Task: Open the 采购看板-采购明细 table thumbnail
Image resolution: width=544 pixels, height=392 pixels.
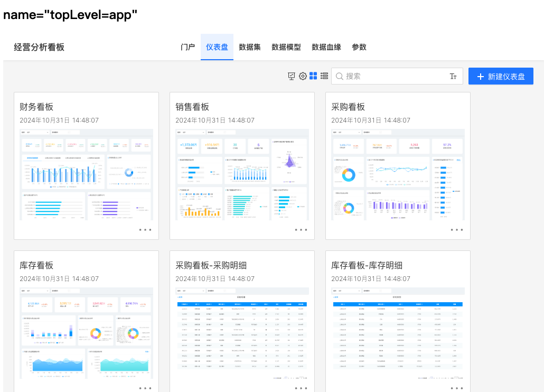Action: coord(242,333)
